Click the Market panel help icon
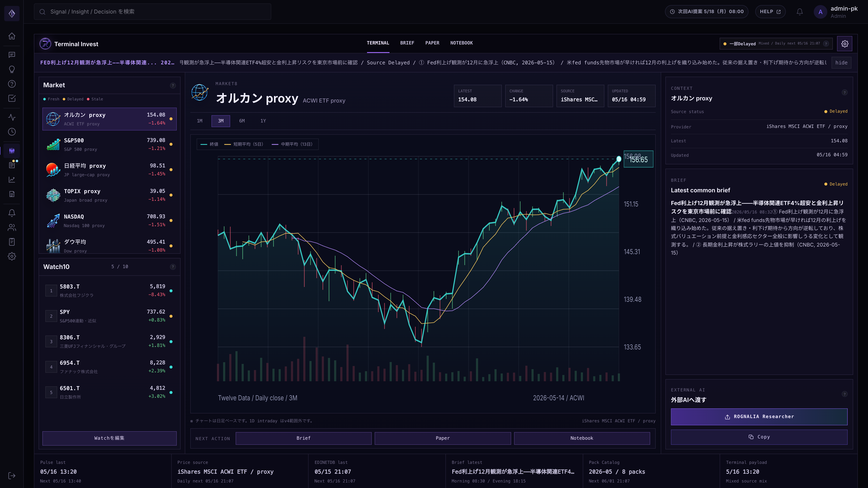The height and width of the screenshot is (488, 868). pyautogui.click(x=173, y=86)
